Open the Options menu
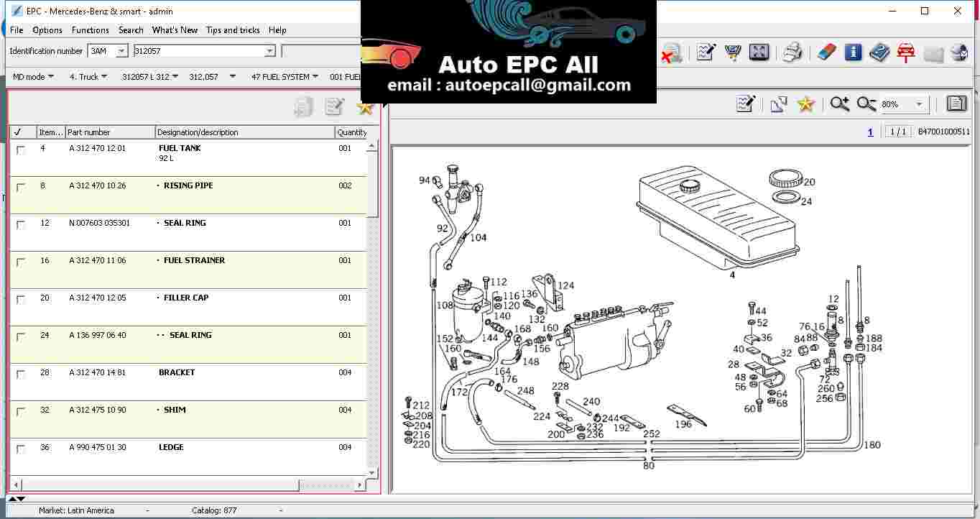Image resolution: width=980 pixels, height=519 pixels. point(47,30)
